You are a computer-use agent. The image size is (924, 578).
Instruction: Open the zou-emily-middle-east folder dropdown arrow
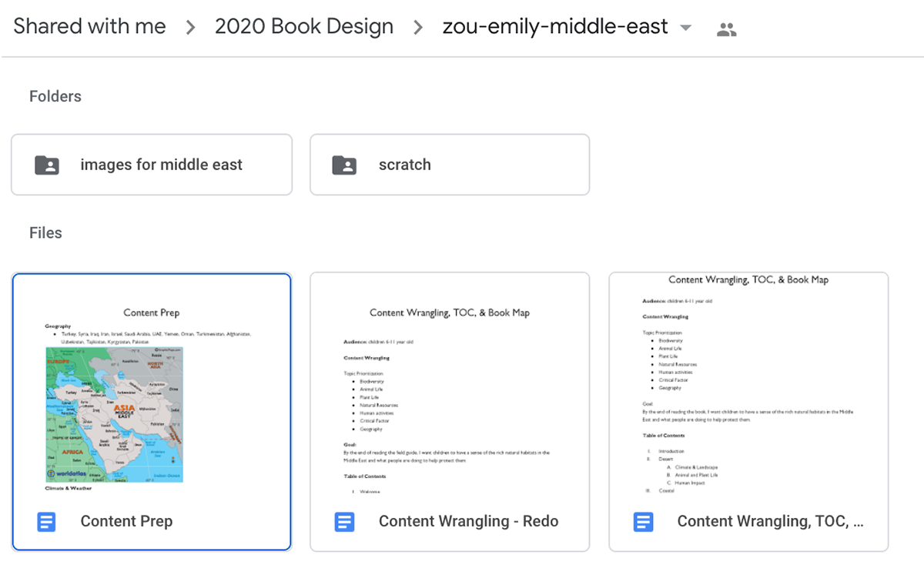(x=685, y=28)
